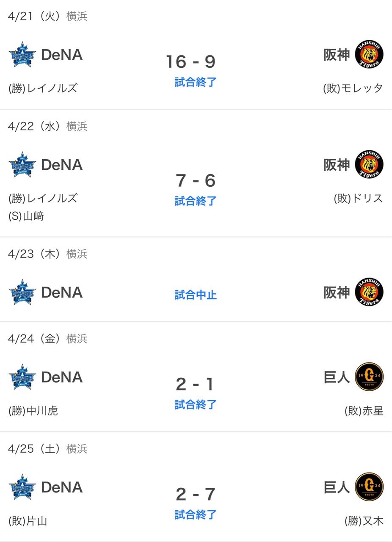
Task: Click the BayStars logo in the 4/23 game
Action: [x=22, y=292]
